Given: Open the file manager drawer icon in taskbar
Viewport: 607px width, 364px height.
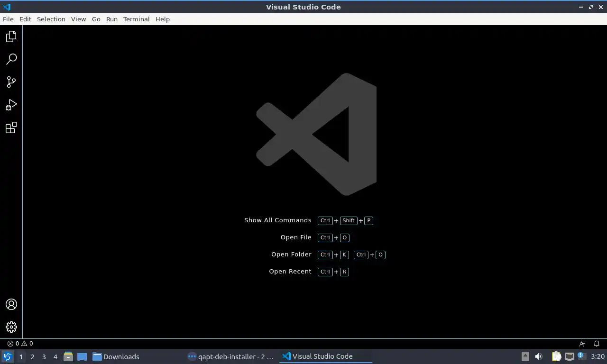Looking at the screenshot, I should click(68, 356).
